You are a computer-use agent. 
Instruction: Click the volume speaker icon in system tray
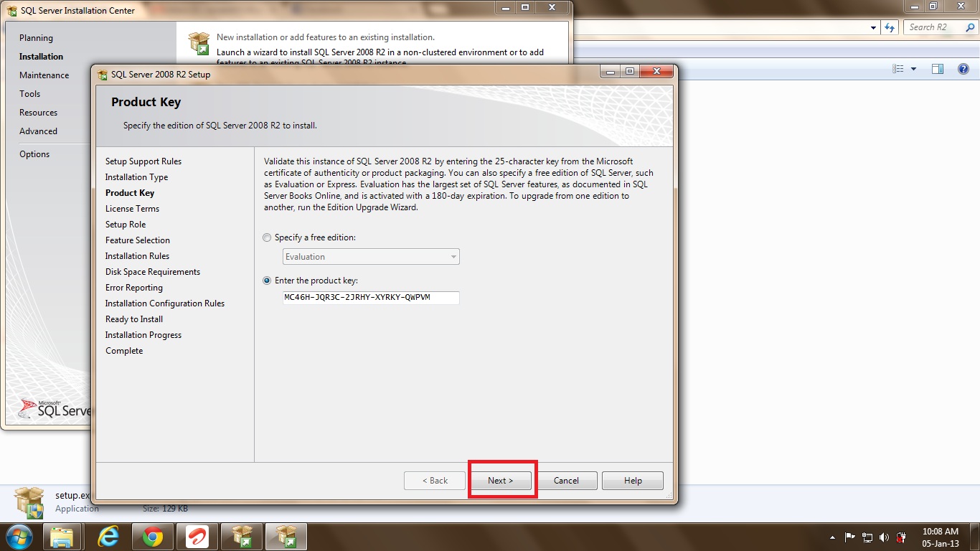coord(883,537)
